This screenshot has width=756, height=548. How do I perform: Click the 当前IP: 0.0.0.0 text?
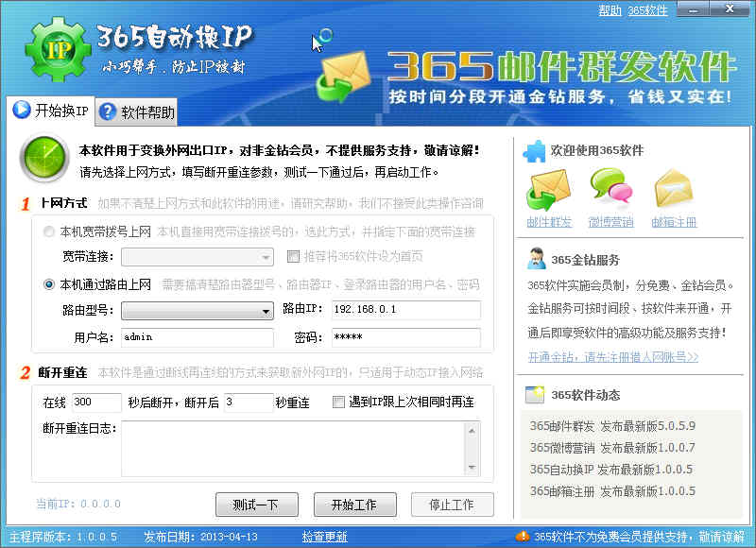[78, 505]
